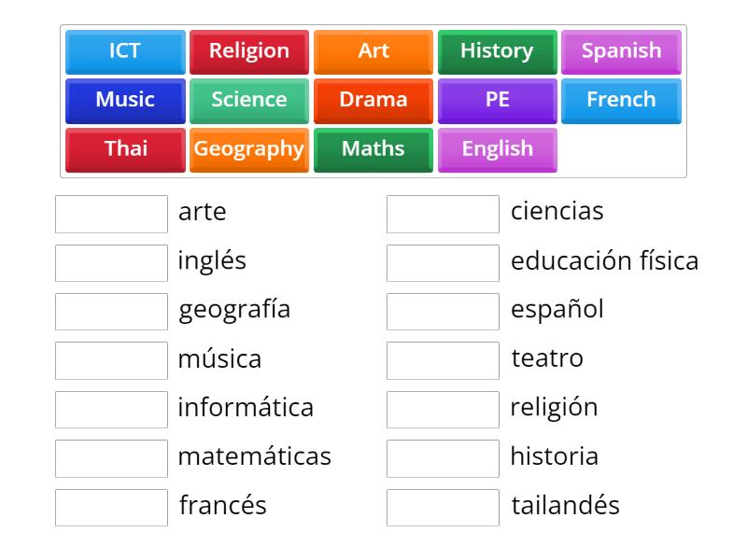Screen dimensions: 747x560
Task: Click the Thai tile
Action: coord(125,149)
